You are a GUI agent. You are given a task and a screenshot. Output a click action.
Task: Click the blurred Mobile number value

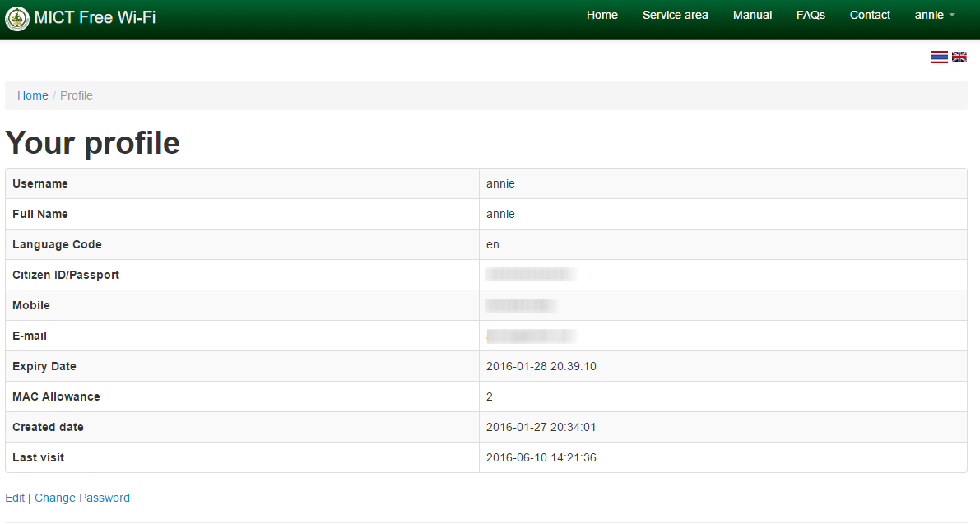521,305
